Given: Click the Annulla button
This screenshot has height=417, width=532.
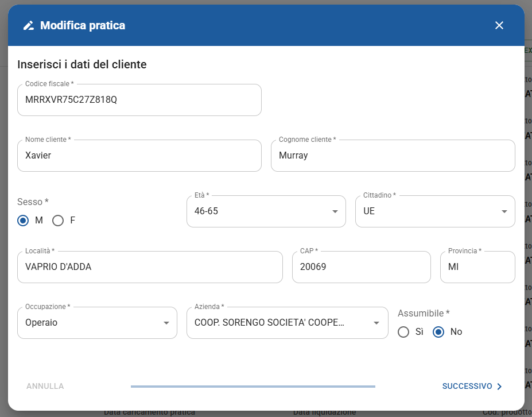Looking at the screenshot, I should [x=45, y=387].
